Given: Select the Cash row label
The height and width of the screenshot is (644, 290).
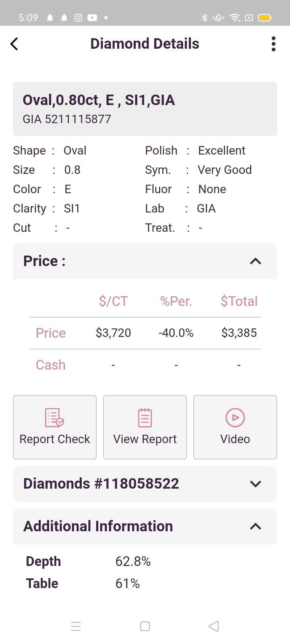Looking at the screenshot, I should point(51,365).
